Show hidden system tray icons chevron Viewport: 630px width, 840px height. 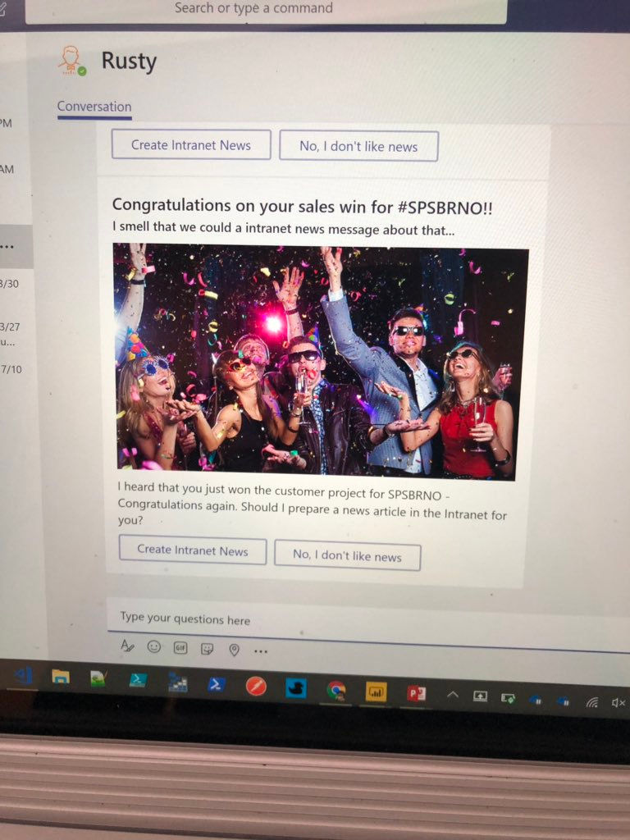[453, 695]
